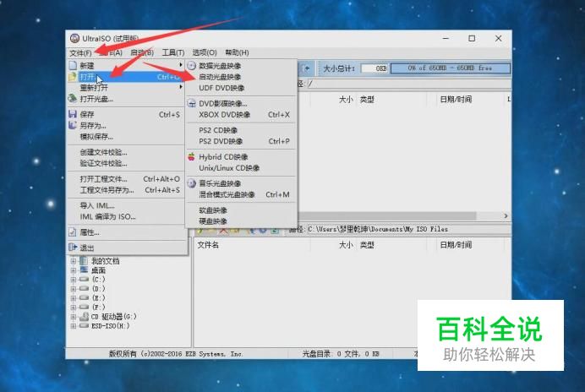This screenshot has height=392, width=585.
Task: Click the blank page icon beside 新建
Action: tap(73, 66)
